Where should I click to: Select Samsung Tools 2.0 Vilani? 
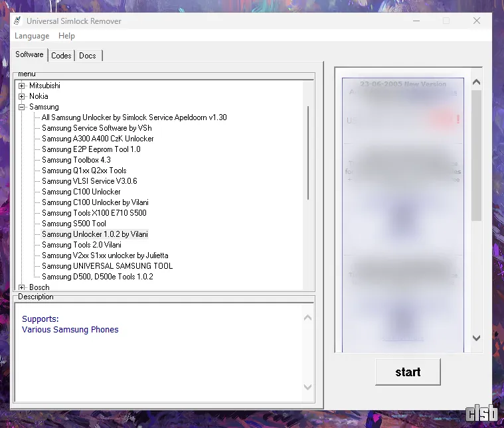click(x=82, y=245)
